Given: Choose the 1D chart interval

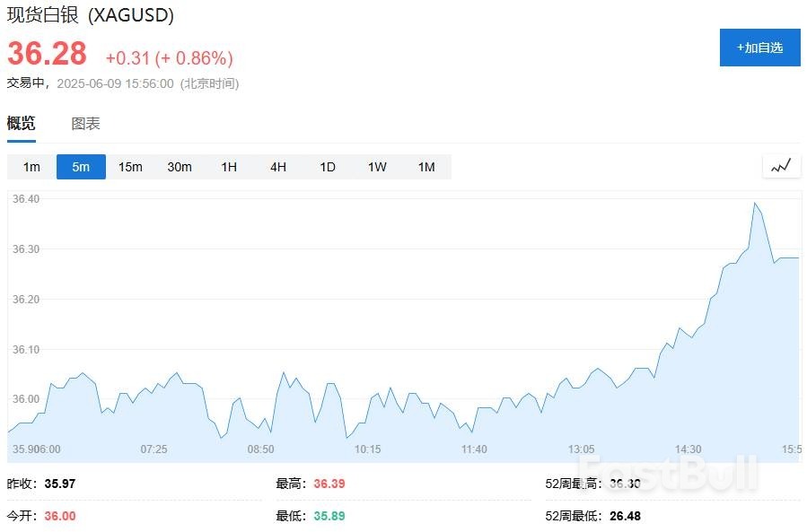Looking at the screenshot, I should [328, 167].
